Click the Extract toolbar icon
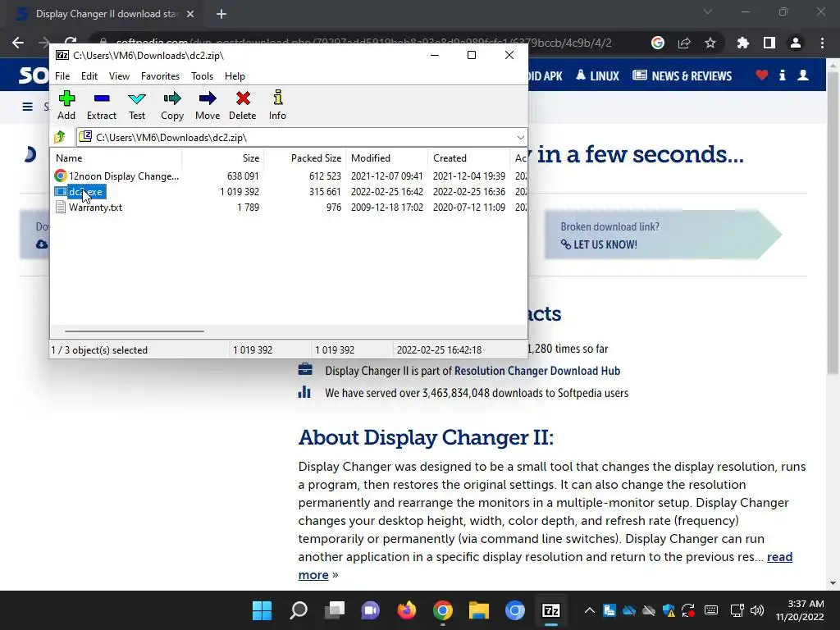The height and width of the screenshot is (630, 840). point(101,105)
